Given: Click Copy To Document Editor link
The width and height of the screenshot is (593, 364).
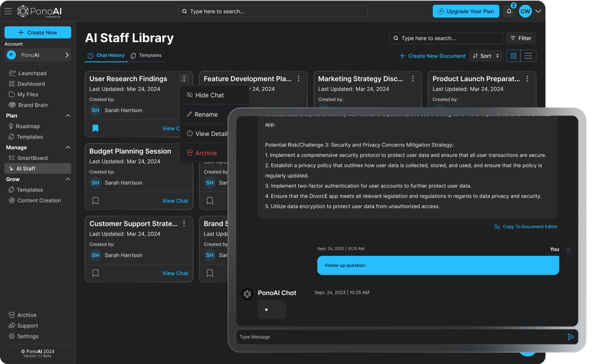Looking at the screenshot, I should 526,227.
